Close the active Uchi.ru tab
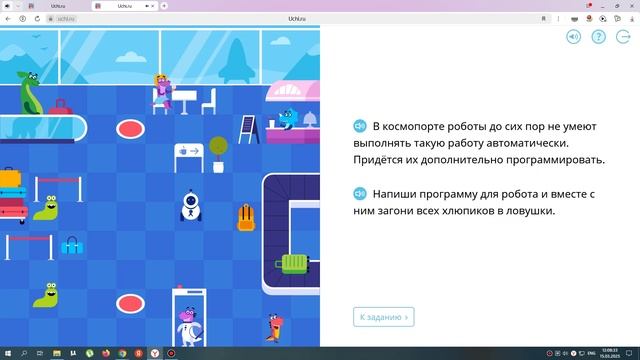Viewport: 640px width, 360px height. tap(153, 6)
